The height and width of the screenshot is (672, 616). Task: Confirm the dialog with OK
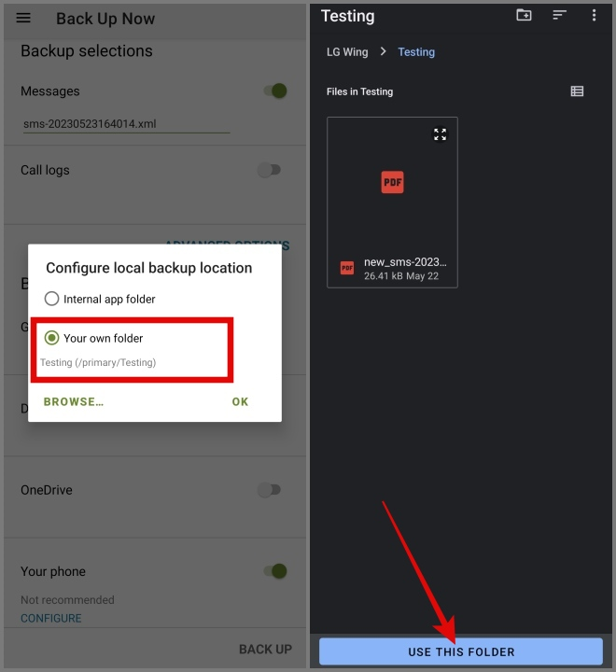(x=241, y=402)
